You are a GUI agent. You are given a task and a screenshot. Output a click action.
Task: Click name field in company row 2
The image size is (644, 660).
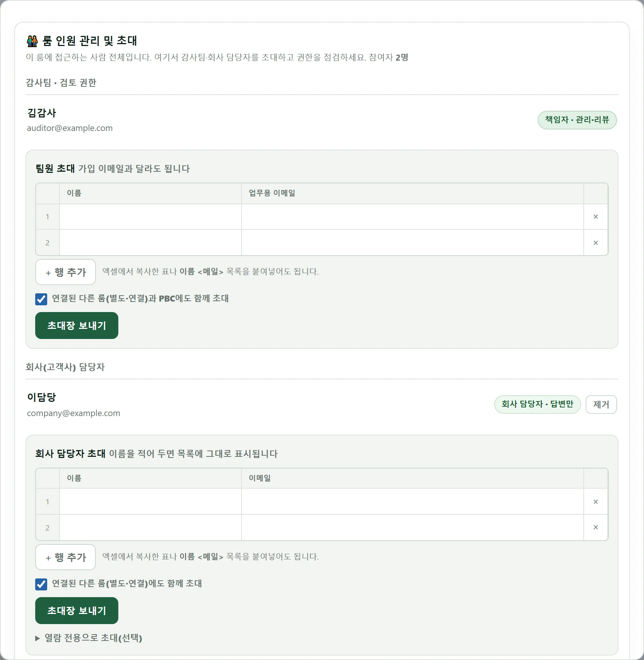click(151, 528)
